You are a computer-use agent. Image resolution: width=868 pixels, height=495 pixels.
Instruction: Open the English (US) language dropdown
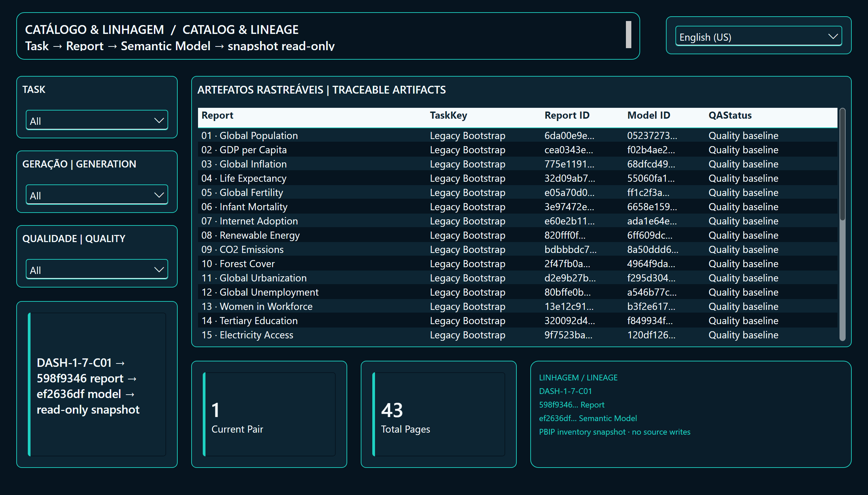click(758, 36)
